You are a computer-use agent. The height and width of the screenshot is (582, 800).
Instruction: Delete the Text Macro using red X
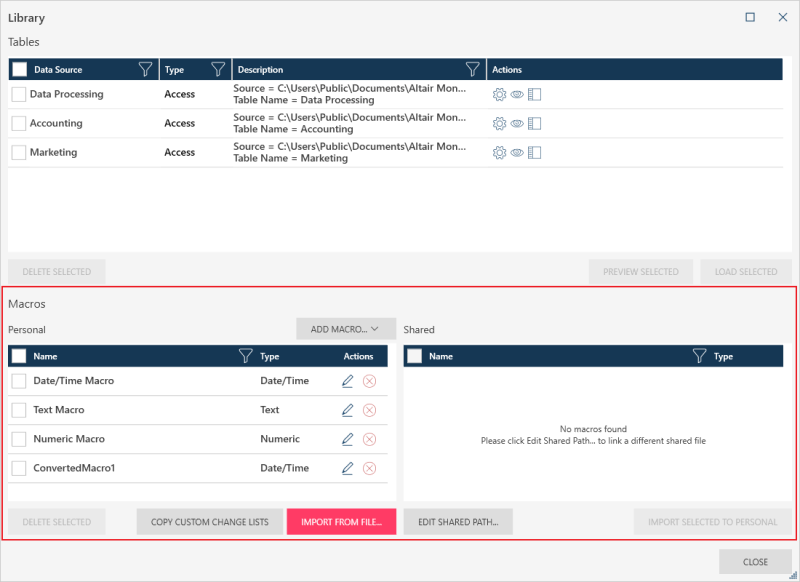(x=369, y=410)
